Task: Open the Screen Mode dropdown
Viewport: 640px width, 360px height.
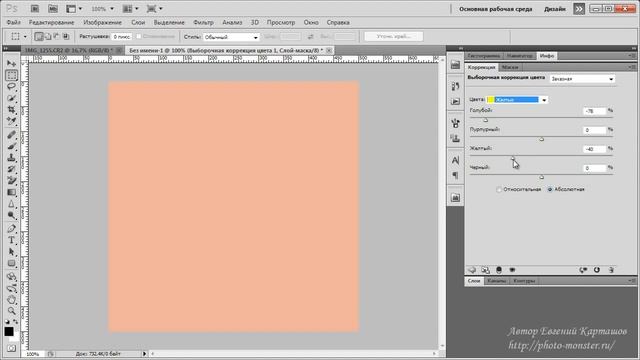Action: pos(155,9)
